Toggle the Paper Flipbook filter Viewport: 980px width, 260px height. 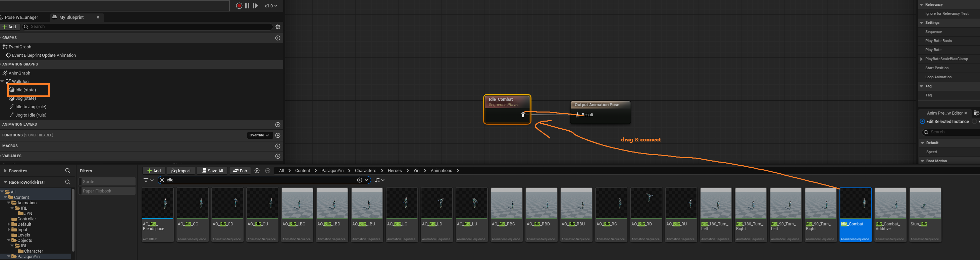coord(107,191)
